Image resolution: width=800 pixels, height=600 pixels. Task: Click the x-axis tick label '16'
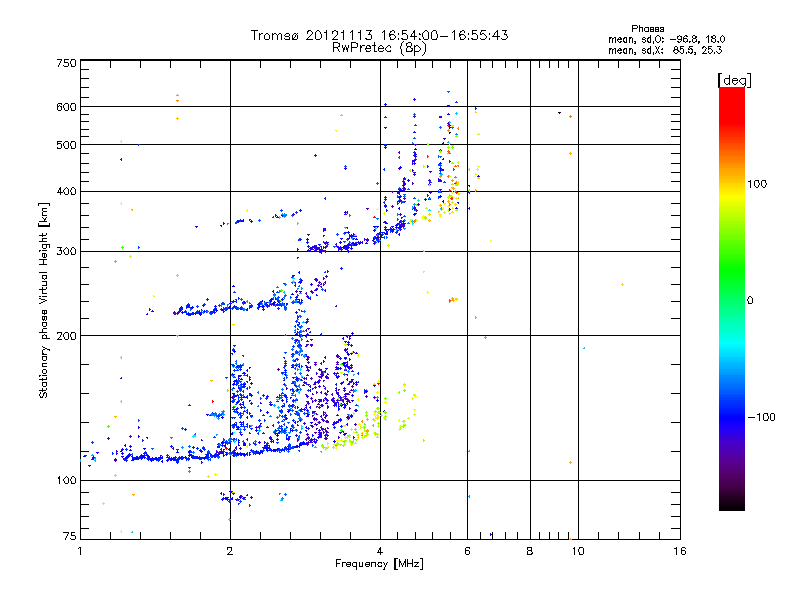click(x=680, y=551)
